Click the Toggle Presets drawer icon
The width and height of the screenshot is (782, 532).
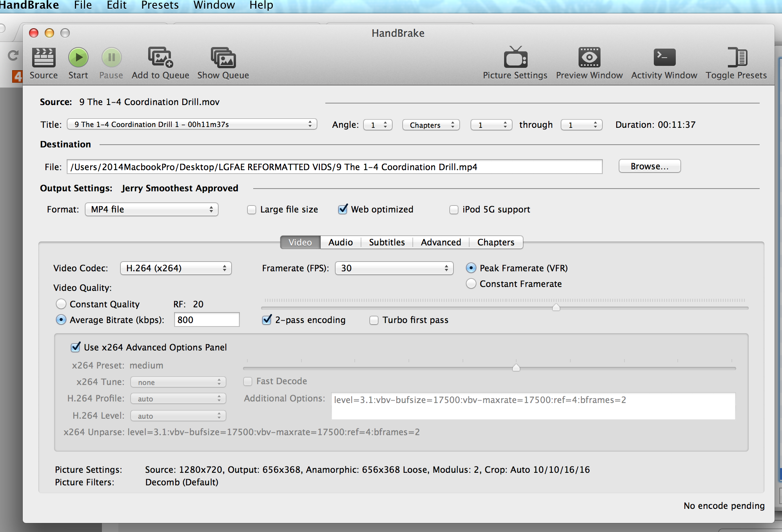737,57
